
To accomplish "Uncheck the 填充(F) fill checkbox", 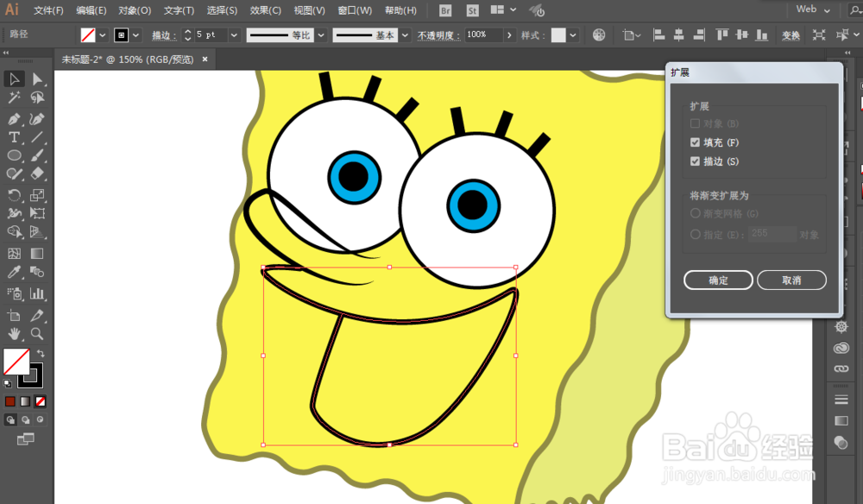I will (x=695, y=142).
